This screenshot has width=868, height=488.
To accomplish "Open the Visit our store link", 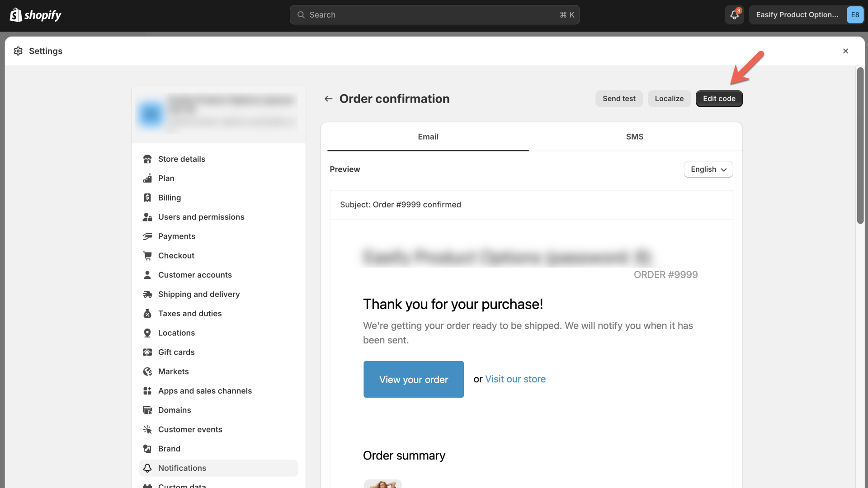I will tap(515, 379).
